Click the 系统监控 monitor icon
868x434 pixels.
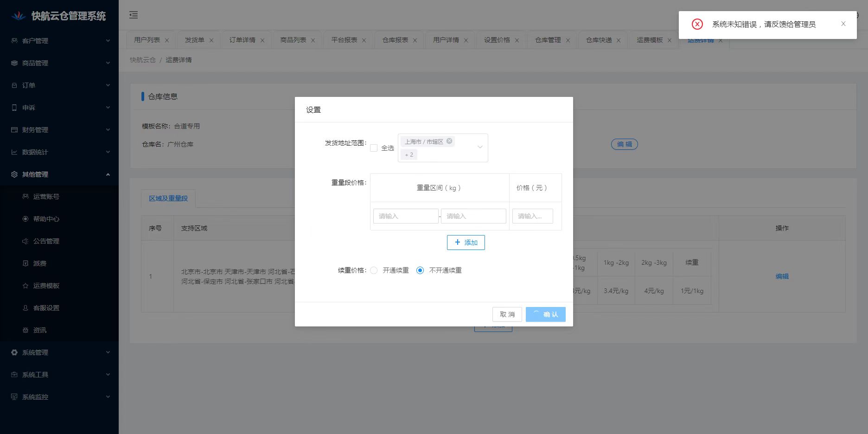[14, 397]
